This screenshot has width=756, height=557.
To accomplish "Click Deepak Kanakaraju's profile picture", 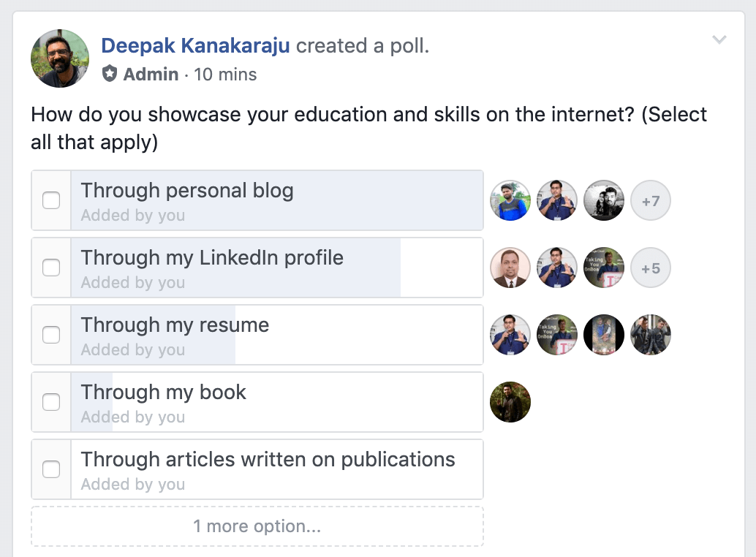I will pyautogui.click(x=60, y=58).
